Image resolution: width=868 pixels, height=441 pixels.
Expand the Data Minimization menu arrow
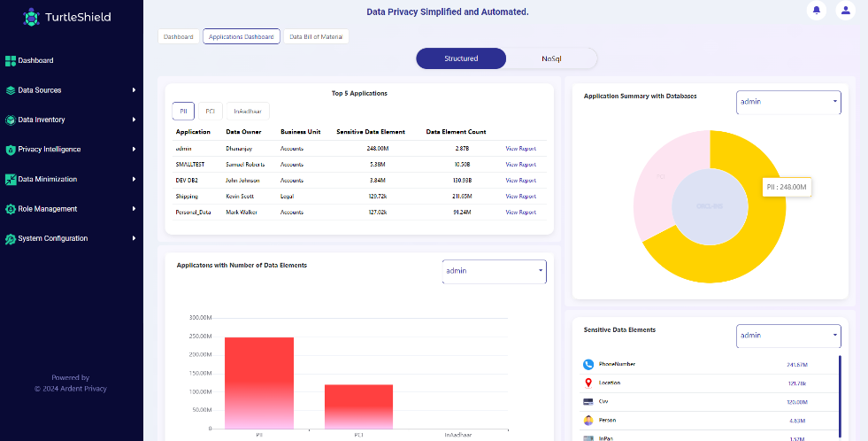point(134,179)
